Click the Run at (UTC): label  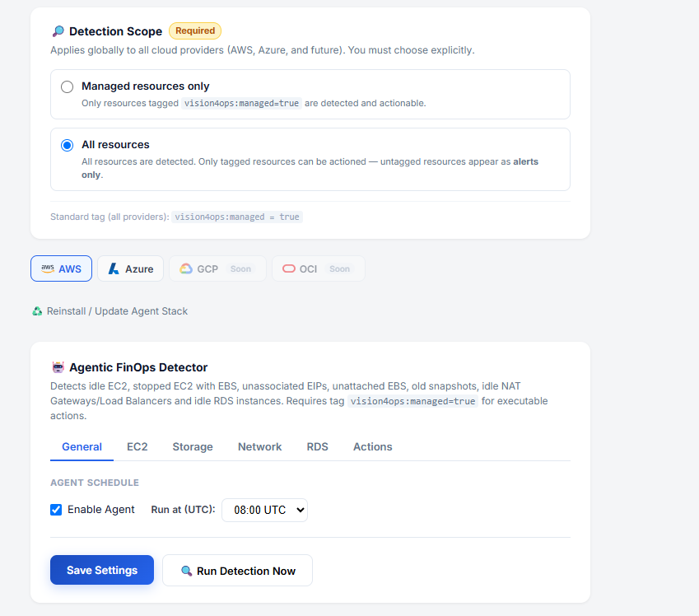(x=184, y=510)
